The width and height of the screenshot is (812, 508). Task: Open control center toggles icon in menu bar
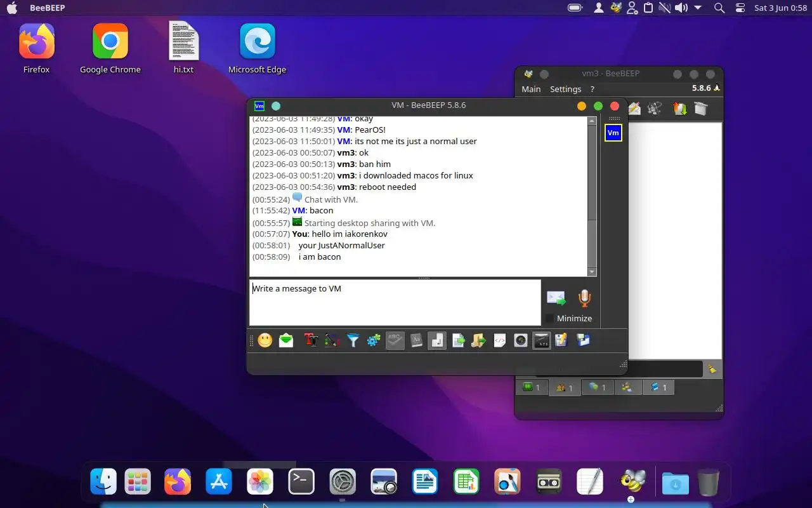(740, 8)
